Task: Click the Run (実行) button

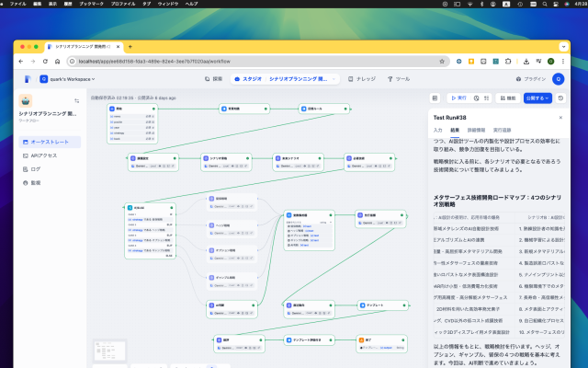Action: pyautogui.click(x=458, y=98)
